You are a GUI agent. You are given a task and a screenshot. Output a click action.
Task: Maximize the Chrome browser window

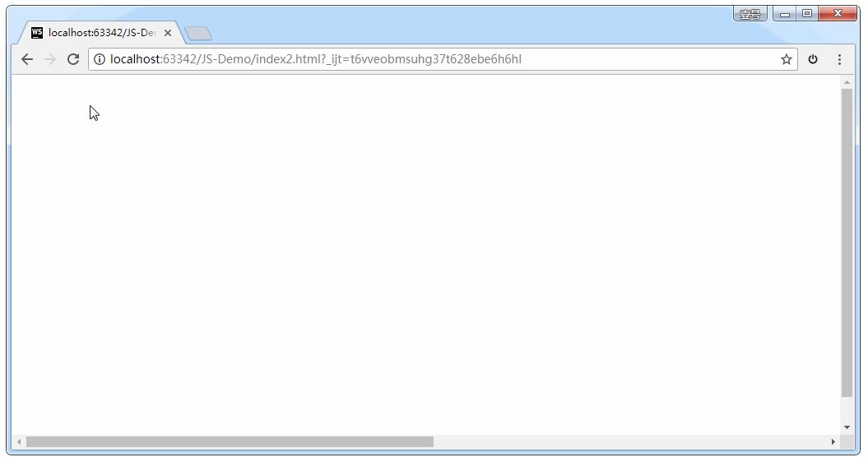point(806,14)
